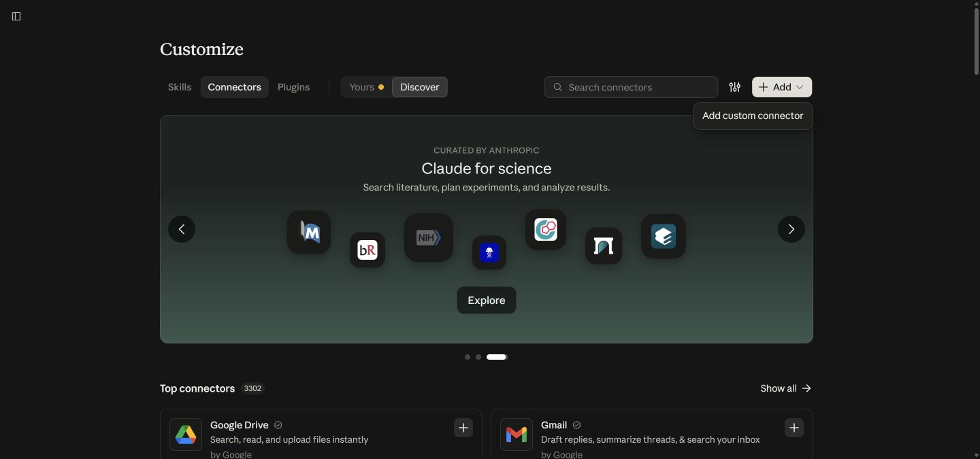
Task: Click the Gmail logo
Action: (x=517, y=435)
